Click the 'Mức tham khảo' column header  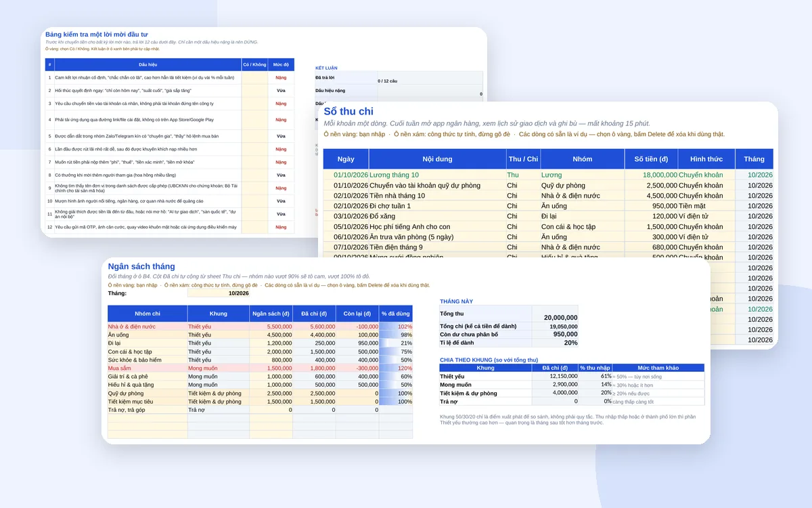coord(658,368)
